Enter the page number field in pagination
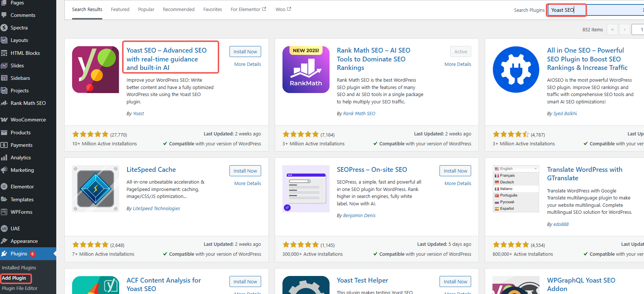The width and height of the screenshot is (644, 294). point(638,29)
